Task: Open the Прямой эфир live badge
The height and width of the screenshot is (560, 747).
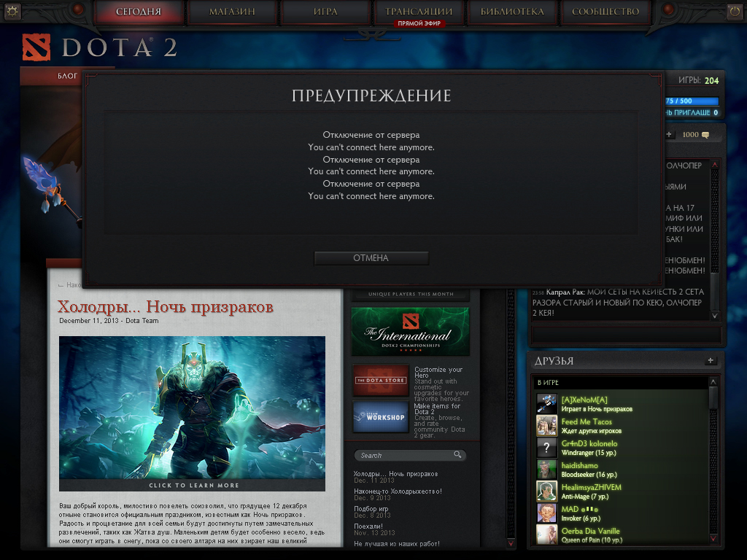Action: (419, 23)
